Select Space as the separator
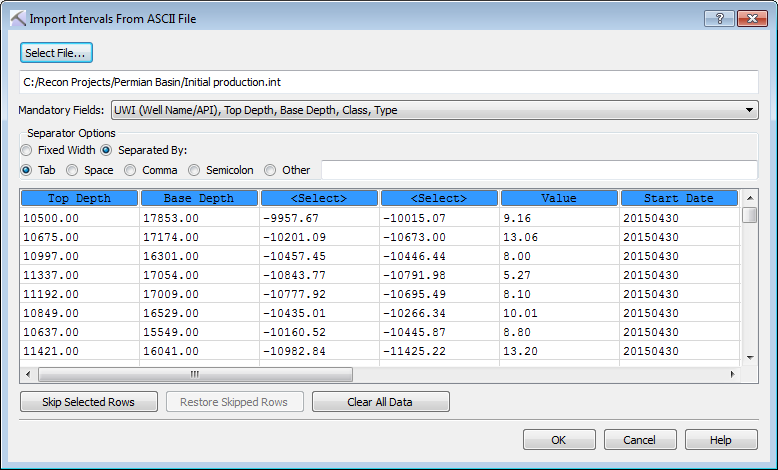Image resolution: width=778 pixels, height=470 pixels. tap(72, 170)
